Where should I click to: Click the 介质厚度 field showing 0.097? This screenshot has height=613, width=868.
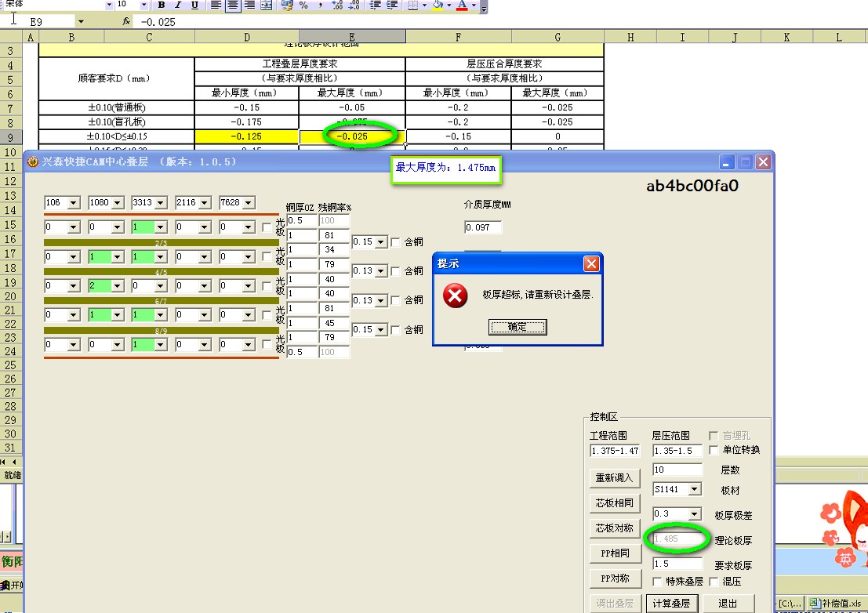tap(483, 227)
